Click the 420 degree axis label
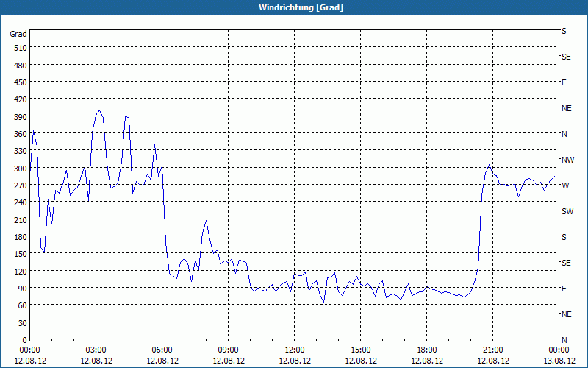 point(21,99)
